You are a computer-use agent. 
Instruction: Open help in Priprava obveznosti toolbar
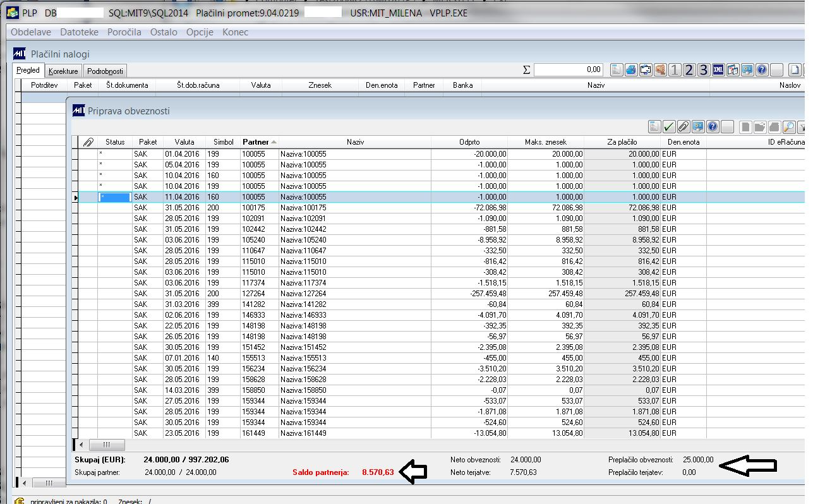713,127
